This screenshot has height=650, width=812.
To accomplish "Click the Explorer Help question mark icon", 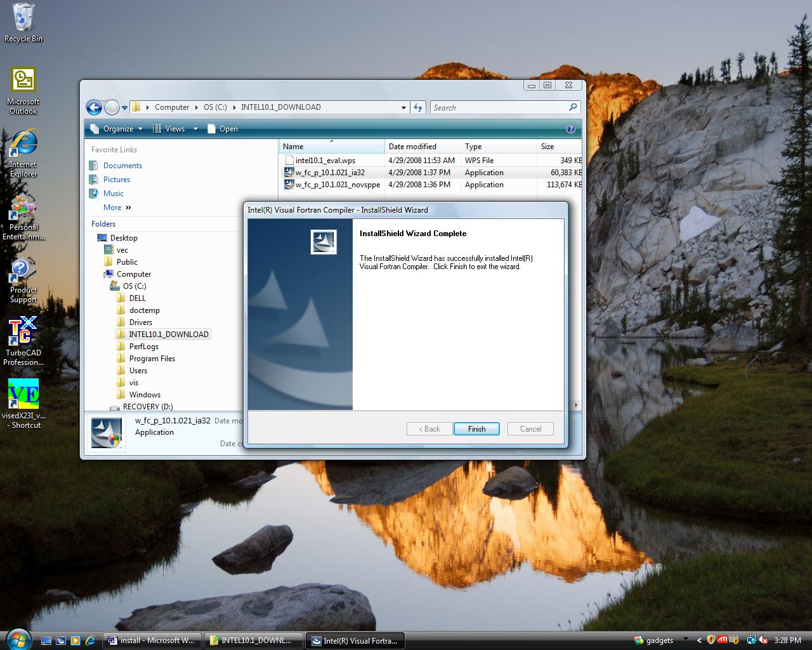I will (570, 129).
